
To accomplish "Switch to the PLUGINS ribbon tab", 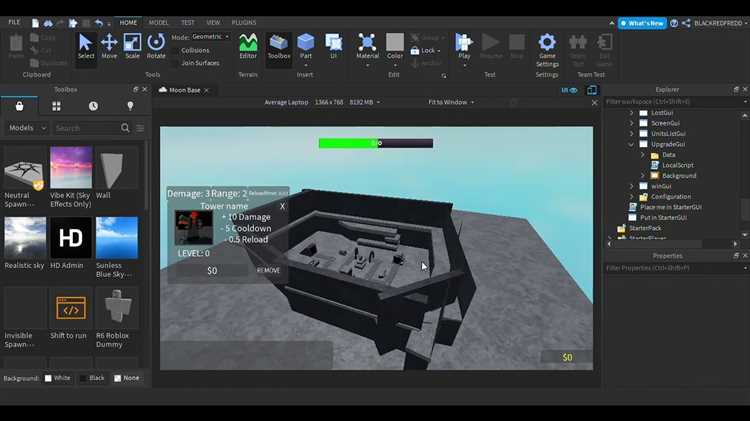I will [x=244, y=22].
